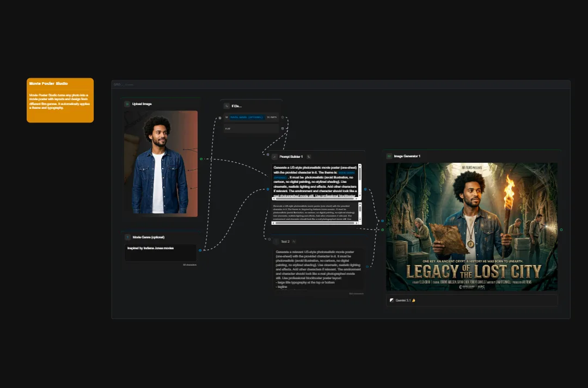588x388 pixels.
Task: Click the Legacy of the Lost City poster
Action: tap(471, 227)
